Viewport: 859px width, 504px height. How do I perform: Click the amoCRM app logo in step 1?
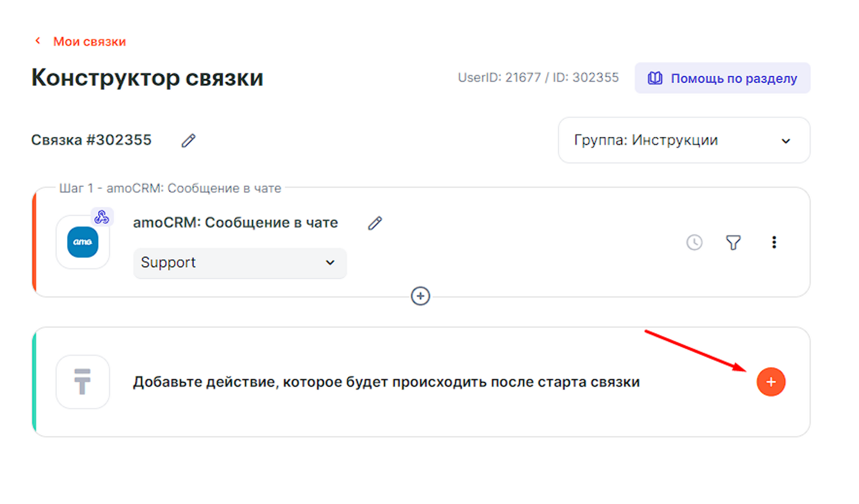[83, 242]
